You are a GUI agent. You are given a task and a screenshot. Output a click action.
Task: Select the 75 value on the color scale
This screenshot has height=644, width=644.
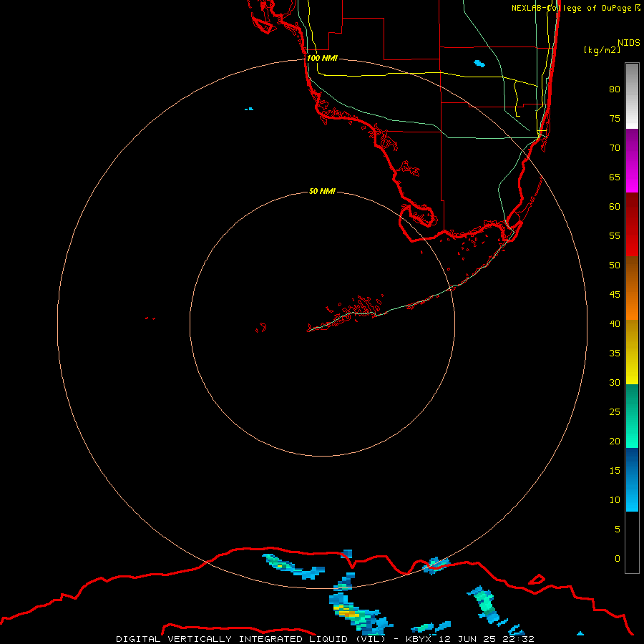(615, 118)
